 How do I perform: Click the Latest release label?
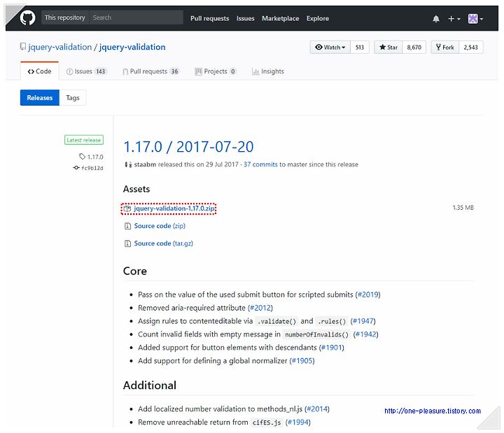coord(84,140)
